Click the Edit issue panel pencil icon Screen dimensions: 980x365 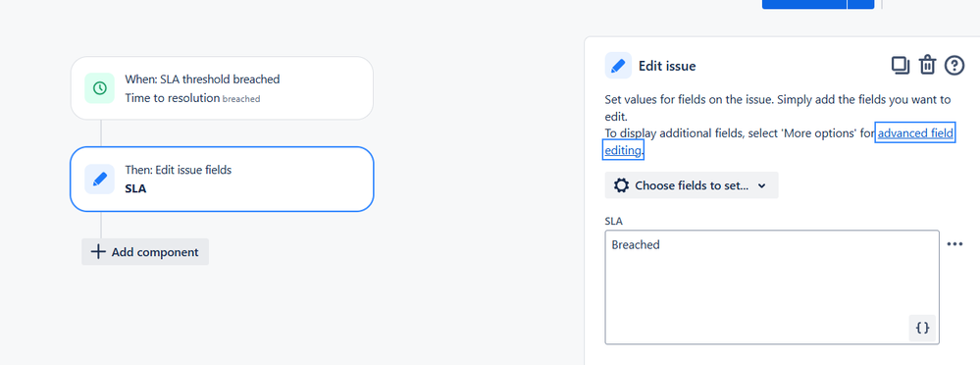coord(618,66)
